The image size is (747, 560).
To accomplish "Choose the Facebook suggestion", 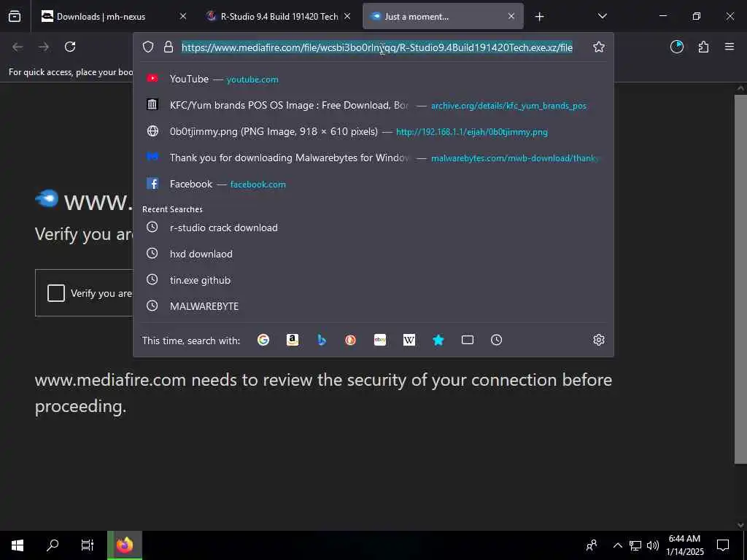I will pyautogui.click(x=373, y=184).
